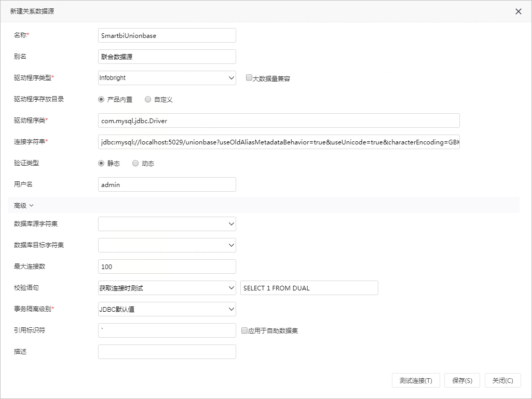This screenshot has width=532, height=399.
Task: Click the 关闭(C) button
Action: click(x=502, y=381)
